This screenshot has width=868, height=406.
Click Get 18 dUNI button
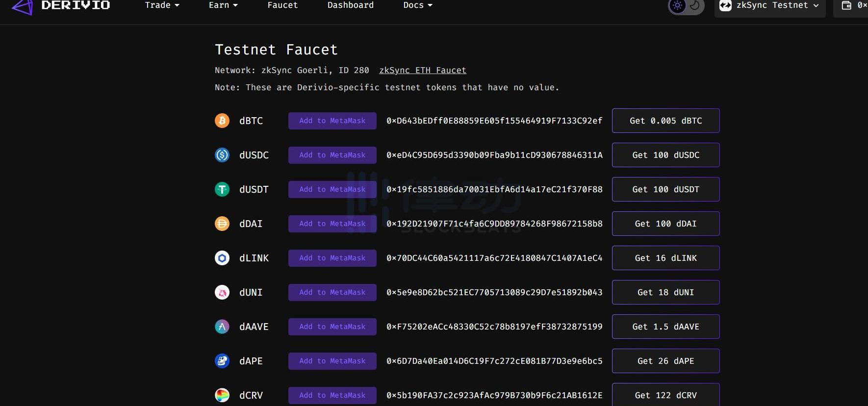point(666,292)
